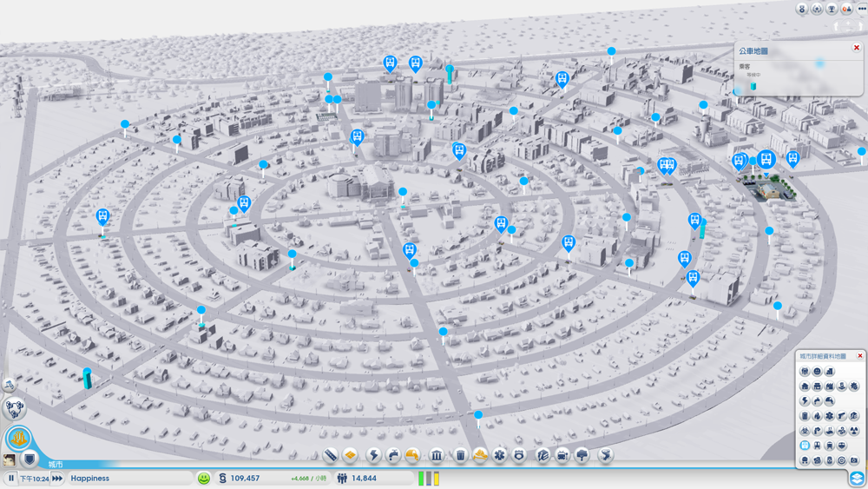Open the Police badge menu
The height and width of the screenshot is (489, 868).
pos(519,455)
